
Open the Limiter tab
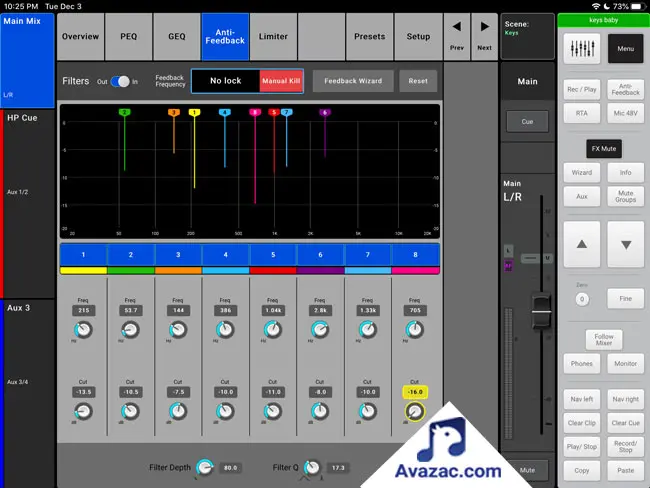pos(273,36)
